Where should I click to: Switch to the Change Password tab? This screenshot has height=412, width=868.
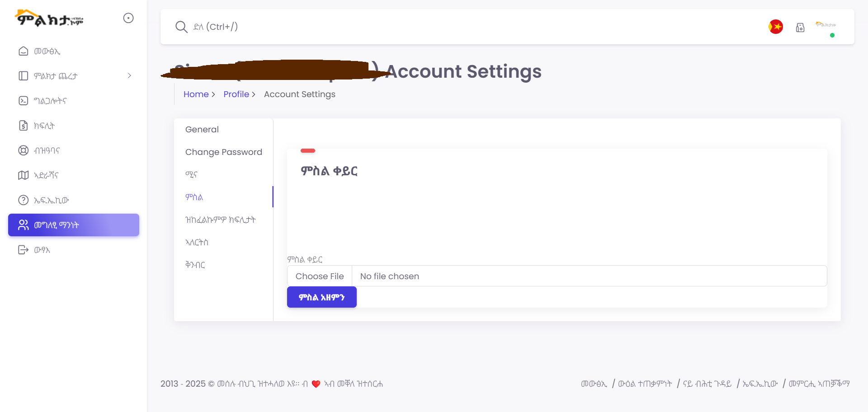[x=223, y=152]
